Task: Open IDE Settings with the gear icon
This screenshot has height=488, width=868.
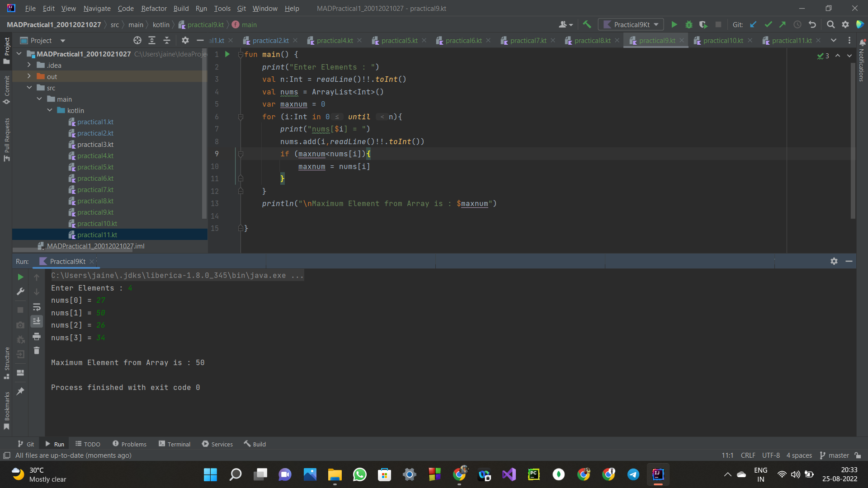Action: [x=845, y=24]
